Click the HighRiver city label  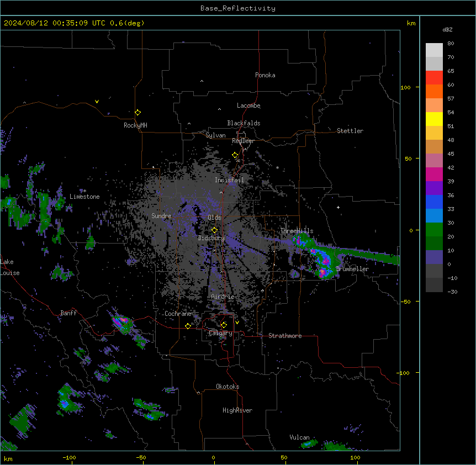point(237,410)
